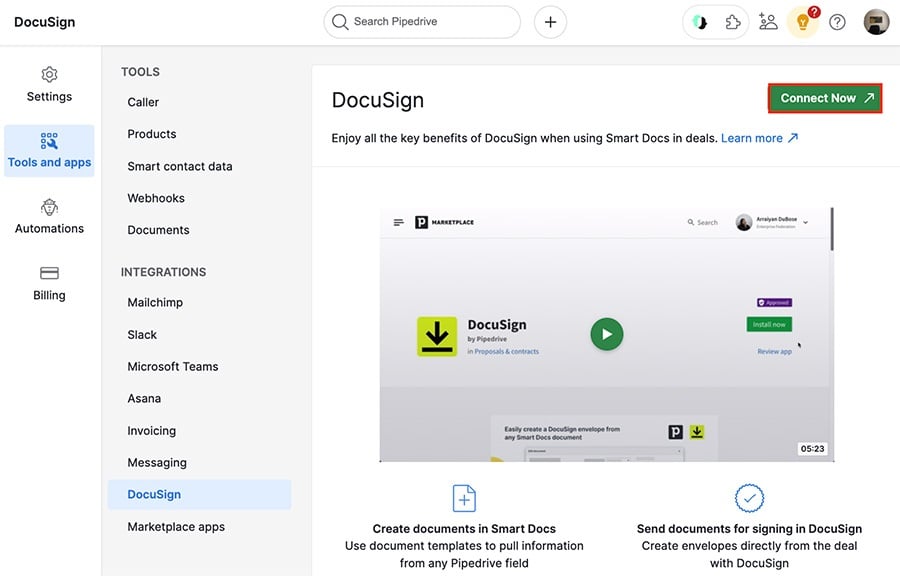Screen dimensions: 900x576
Task: Click the quick add plus icon
Action: (550, 21)
